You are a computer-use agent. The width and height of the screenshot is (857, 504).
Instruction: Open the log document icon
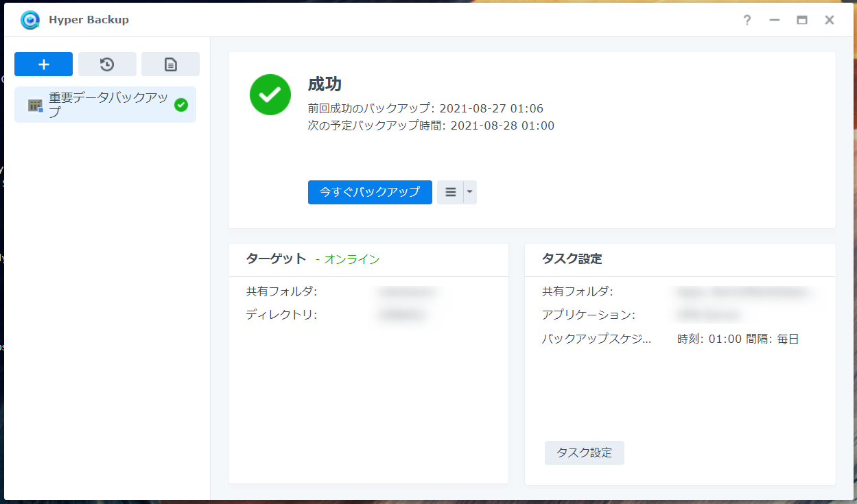tap(170, 64)
